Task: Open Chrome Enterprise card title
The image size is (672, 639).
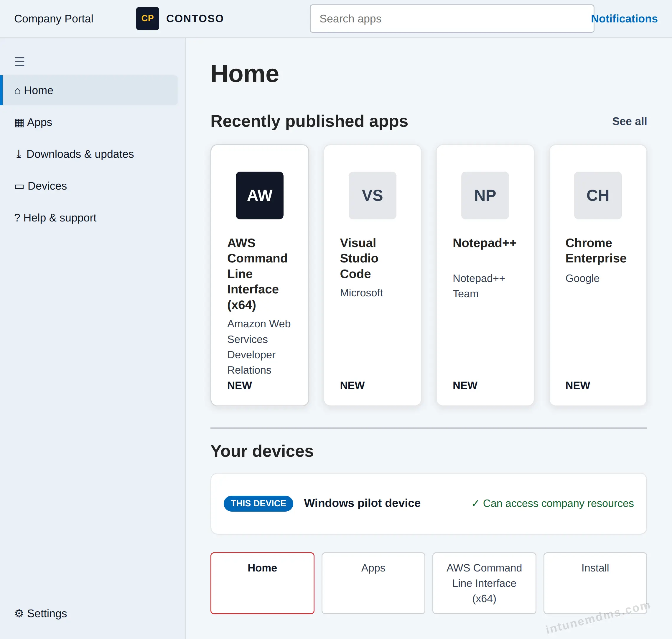Action: [x=596, y=251]
